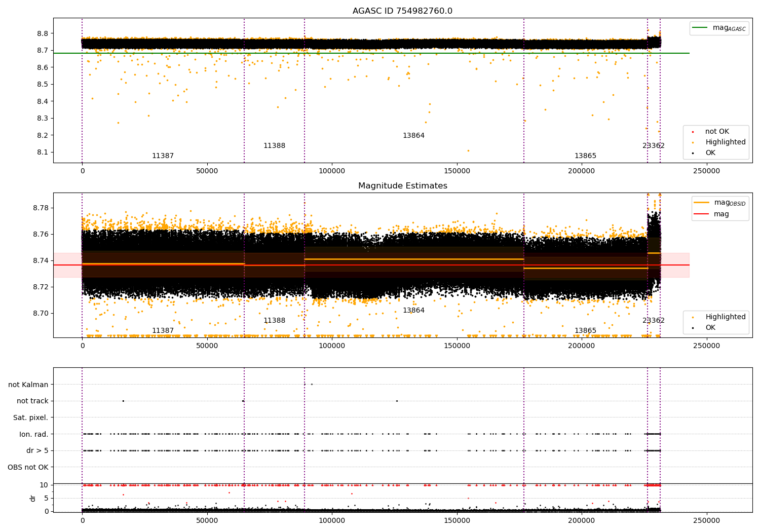Click obsid label 11388 in the AGASC ID plot
The image size is (760, 532).
[x=274, y=146]
